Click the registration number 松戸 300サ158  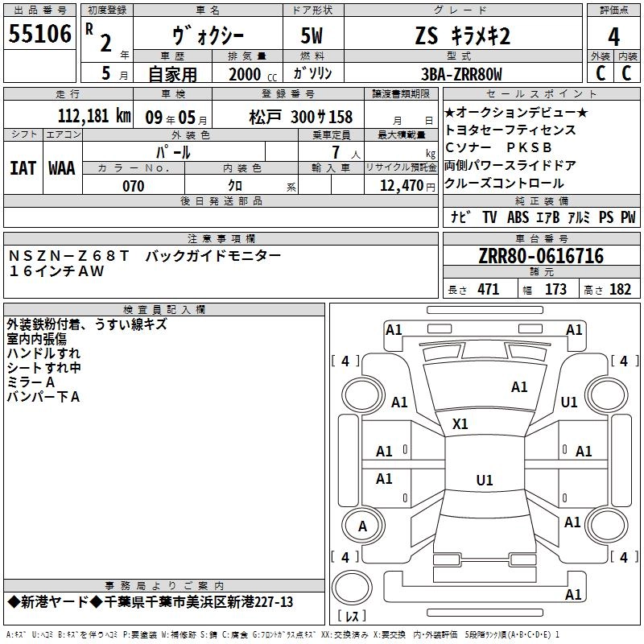click(x=300, y=117)
